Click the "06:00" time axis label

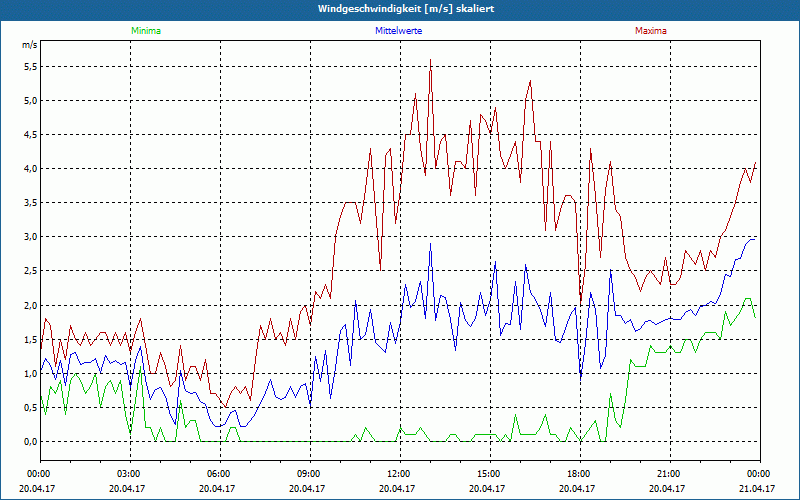[x=220, y=474]
